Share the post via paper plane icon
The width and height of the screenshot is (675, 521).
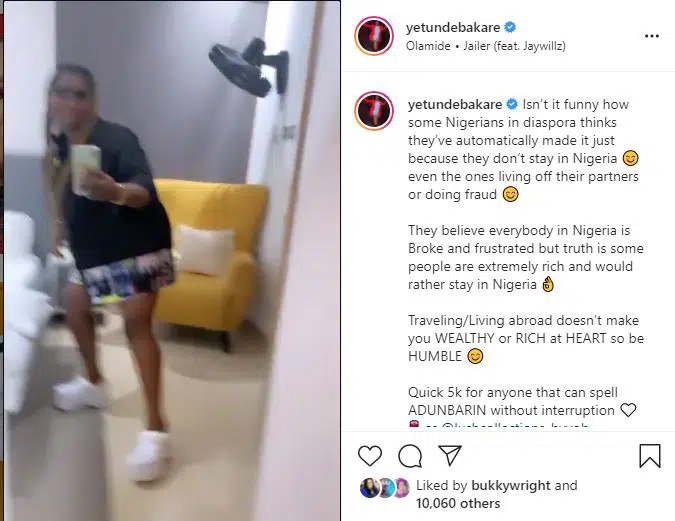click(450, 455)
